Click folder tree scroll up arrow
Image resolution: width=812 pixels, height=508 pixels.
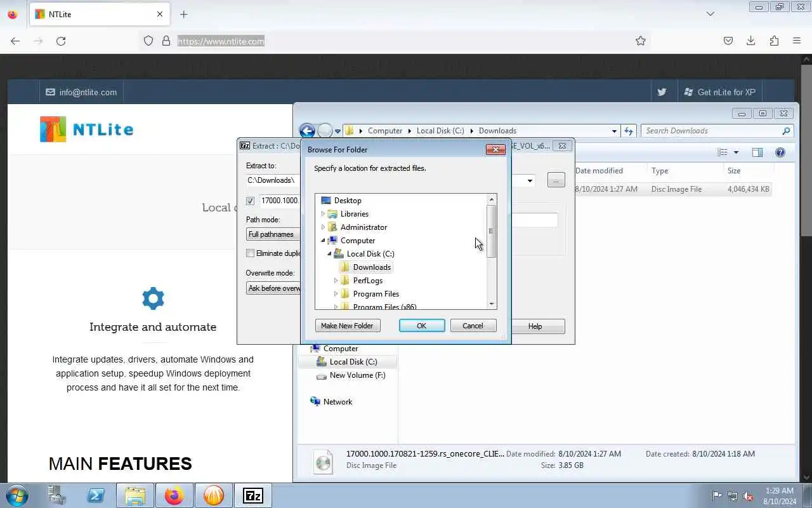click(491, 199)
